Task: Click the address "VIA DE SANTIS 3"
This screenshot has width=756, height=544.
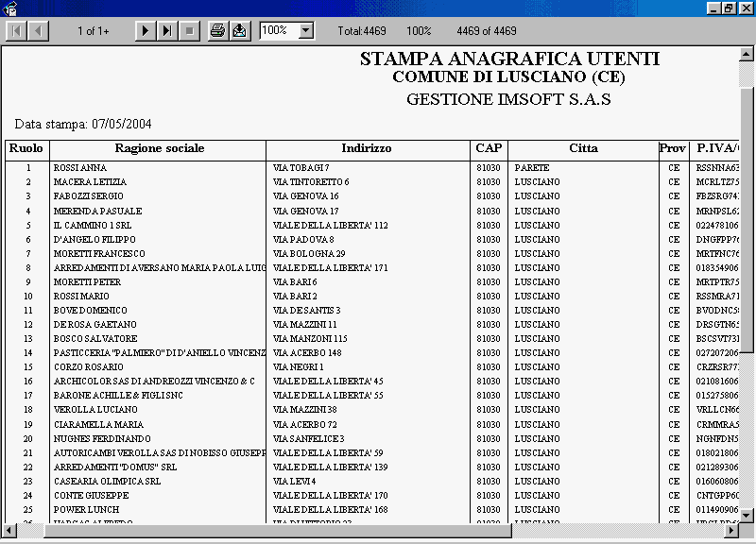Action: tap(306, 311)
